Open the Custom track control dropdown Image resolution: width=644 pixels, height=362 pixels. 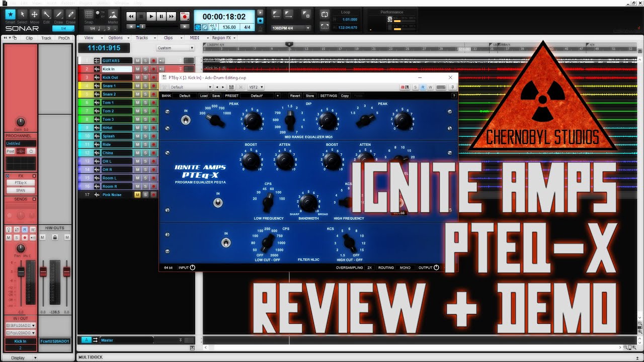coord(175,48)
